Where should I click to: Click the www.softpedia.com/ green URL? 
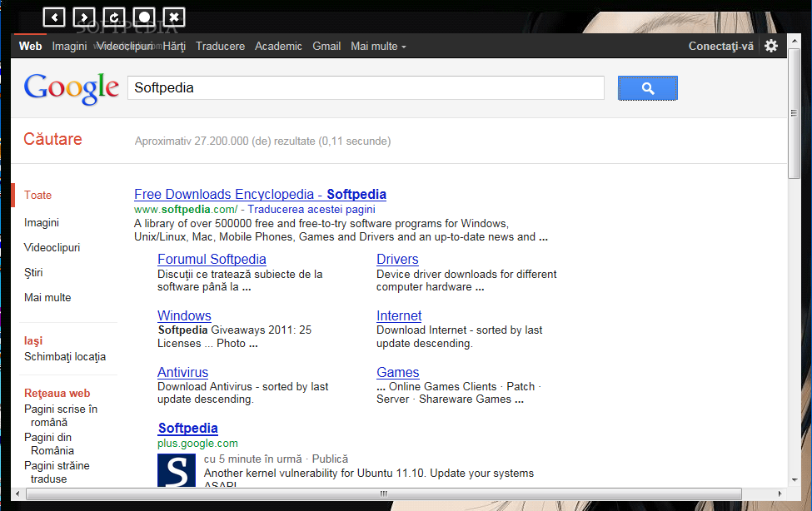pos(186,209)
